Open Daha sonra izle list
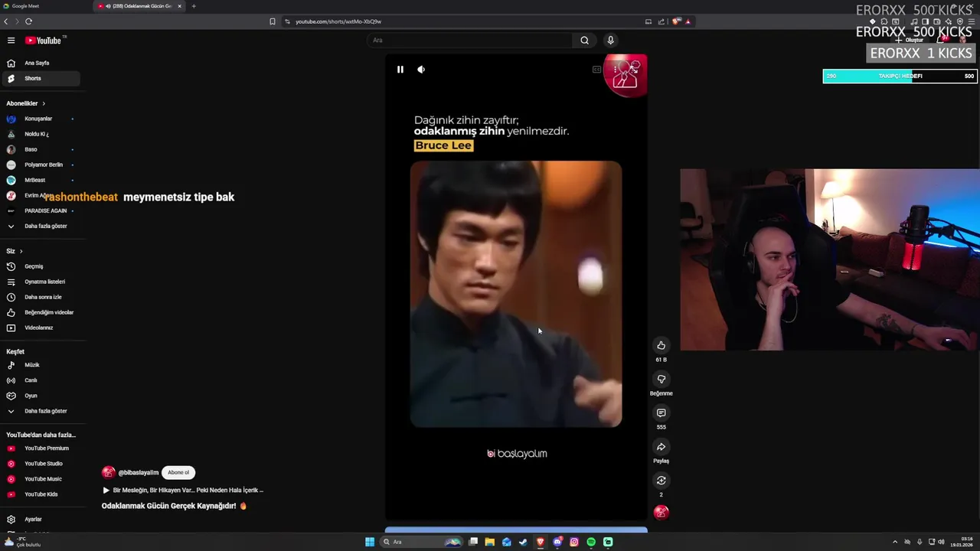 [x=40, y=297]
